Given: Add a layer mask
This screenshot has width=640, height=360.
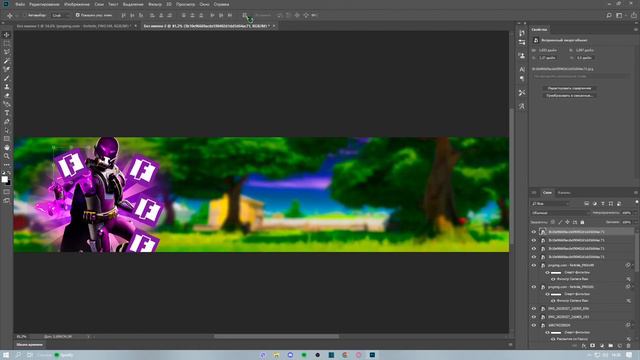Looking at the screenshot, I should pyautogui.click(x=593, y=346).
